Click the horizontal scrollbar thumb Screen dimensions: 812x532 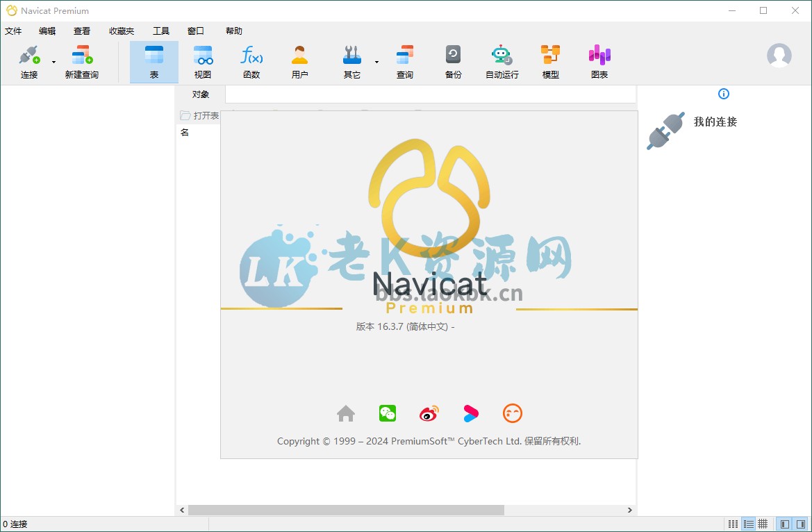tap(346, 510)
